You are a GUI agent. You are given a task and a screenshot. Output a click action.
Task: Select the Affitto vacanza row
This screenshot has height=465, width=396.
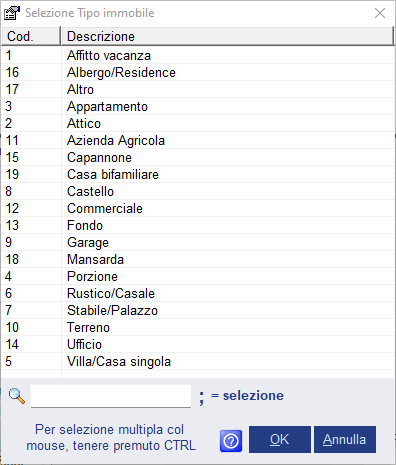pos(198,55)
